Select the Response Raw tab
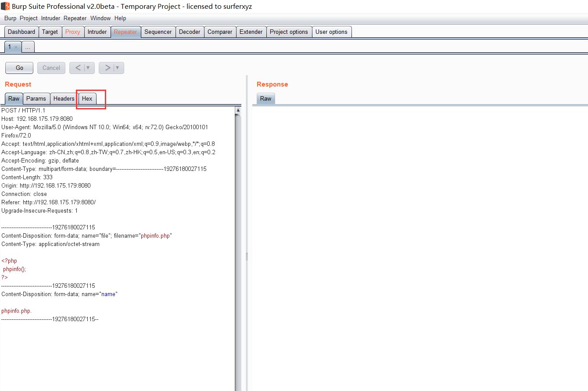The image size is (588, 391). point(266,99)
